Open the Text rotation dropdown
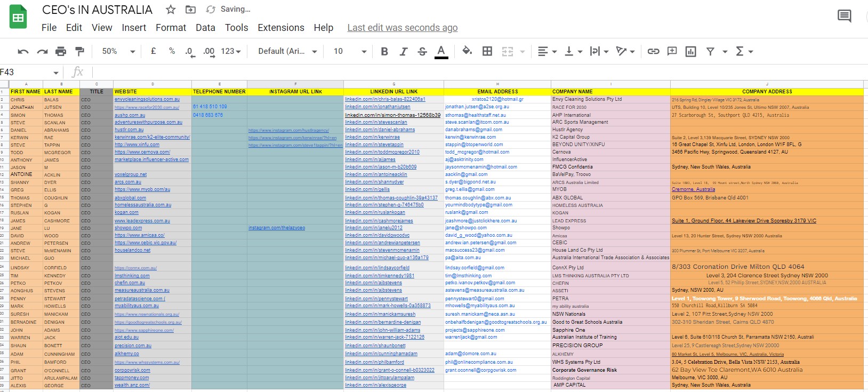The image size is (868, 392). (x=625, y=51)
